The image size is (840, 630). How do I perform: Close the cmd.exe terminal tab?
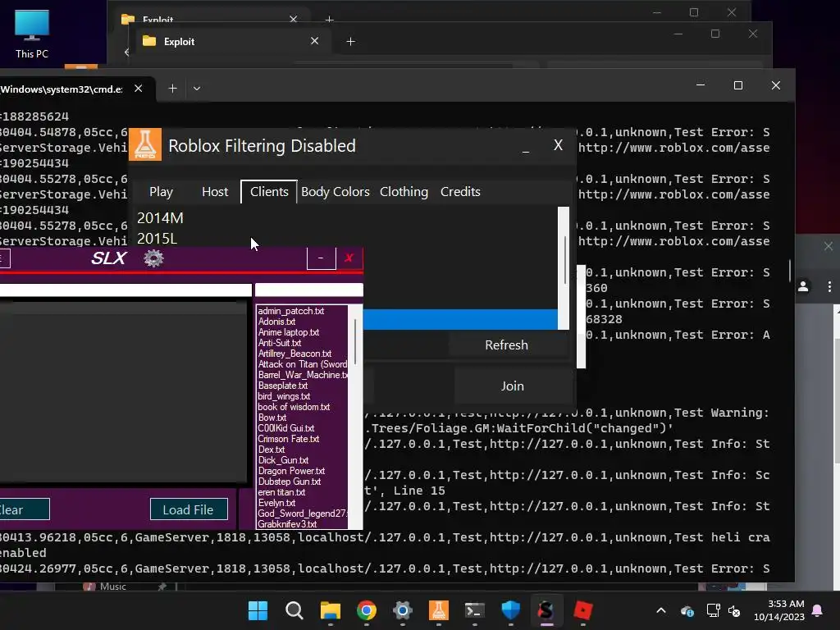click(138, 89)
